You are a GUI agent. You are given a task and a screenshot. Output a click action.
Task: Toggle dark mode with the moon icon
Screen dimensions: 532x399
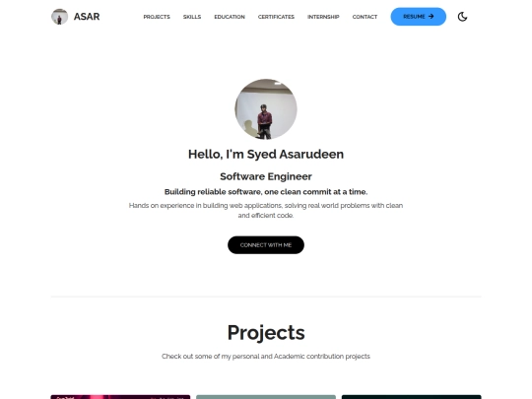click(462, 17)
